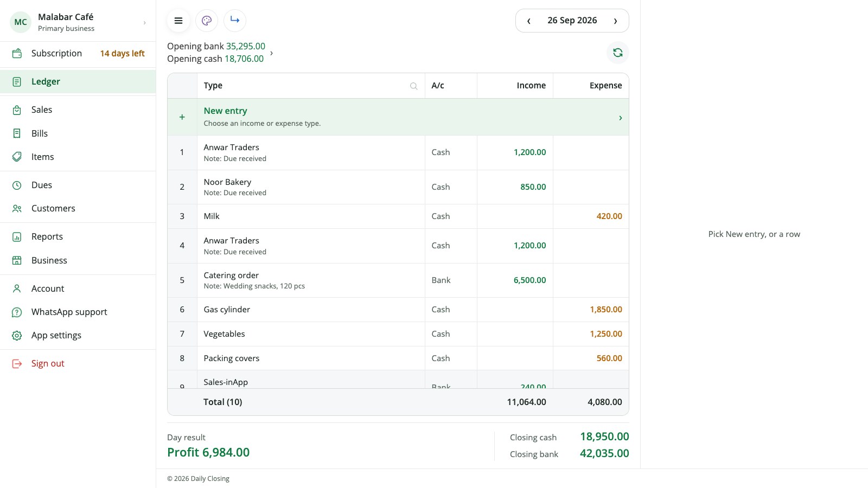Select Ledger in the sidebar

pos(78,81)
